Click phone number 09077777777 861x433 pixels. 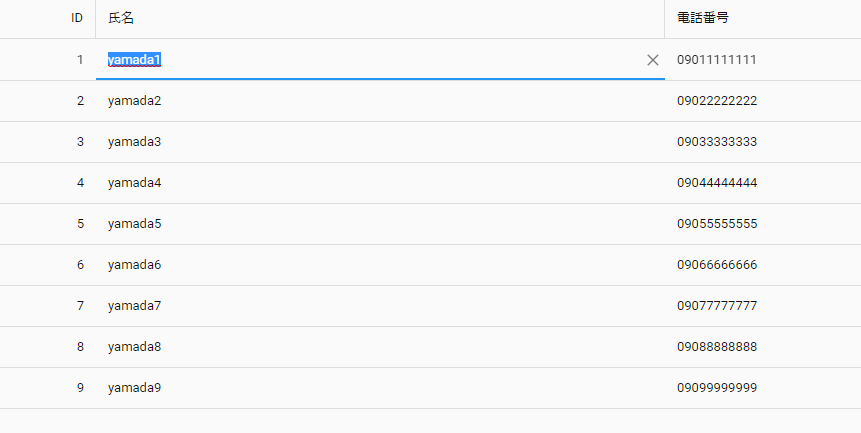tap(717, 306)
